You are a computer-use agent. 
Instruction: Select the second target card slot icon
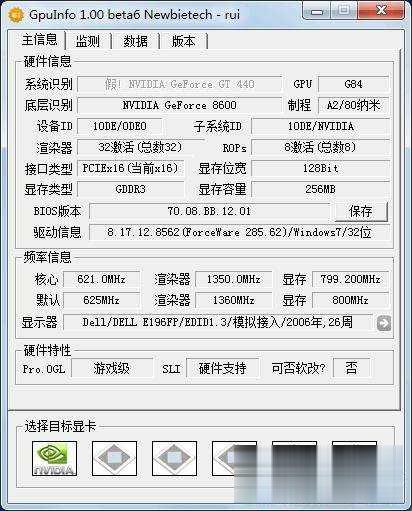click(114, 458)
